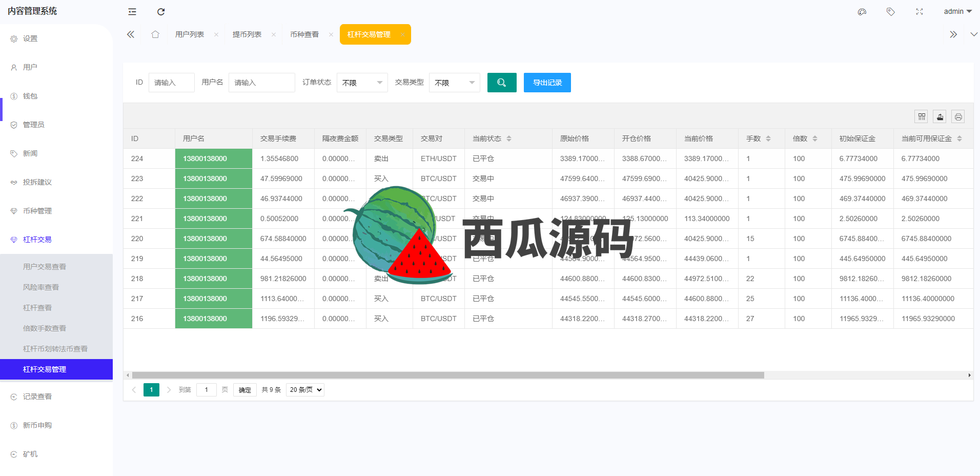Open 矿机 sidebar menu
This screenshot has height=476, width=980.
(56, 454)
